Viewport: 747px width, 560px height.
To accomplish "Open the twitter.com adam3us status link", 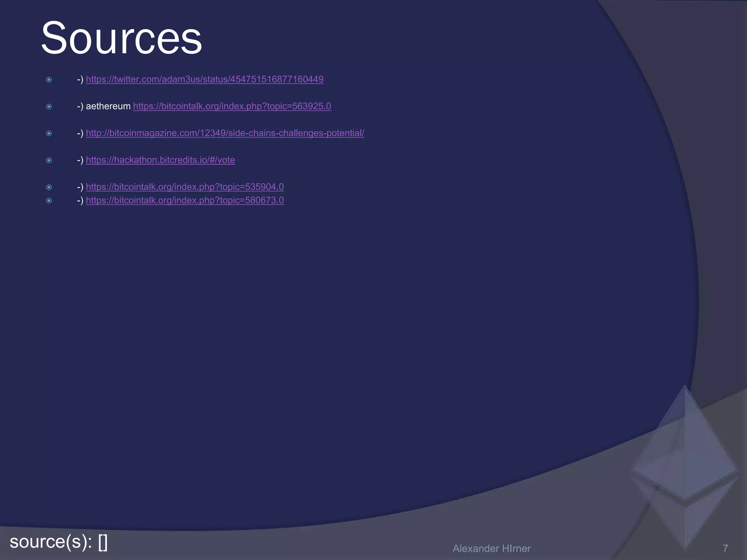I will tap(205, 79).
